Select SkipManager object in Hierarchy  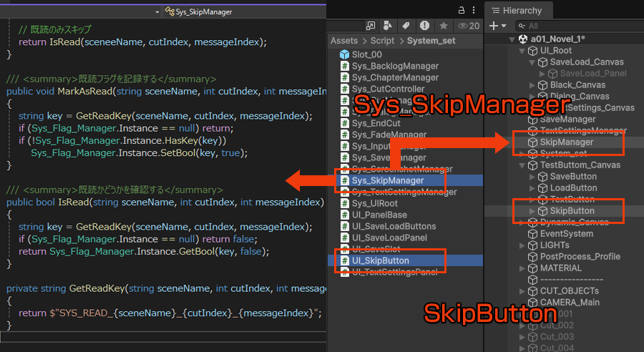tap(567, 142)
